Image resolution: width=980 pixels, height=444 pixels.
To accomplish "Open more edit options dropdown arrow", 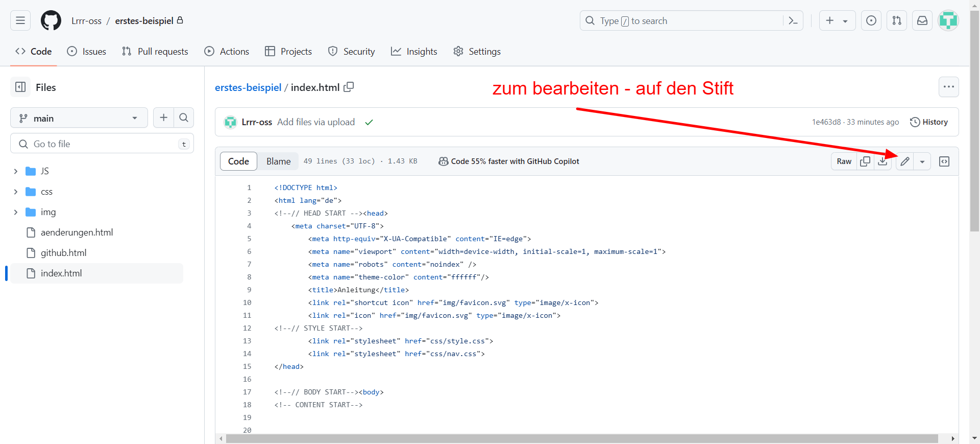I will coord(922,161).
